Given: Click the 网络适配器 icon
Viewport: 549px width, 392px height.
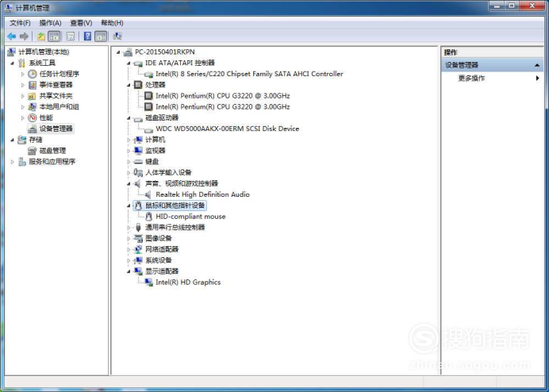Looking at the screenshot, I should [x=138, y=249].
